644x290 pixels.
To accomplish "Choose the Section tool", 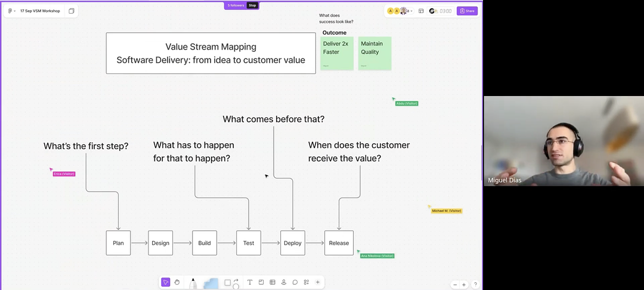I will 261,282.
